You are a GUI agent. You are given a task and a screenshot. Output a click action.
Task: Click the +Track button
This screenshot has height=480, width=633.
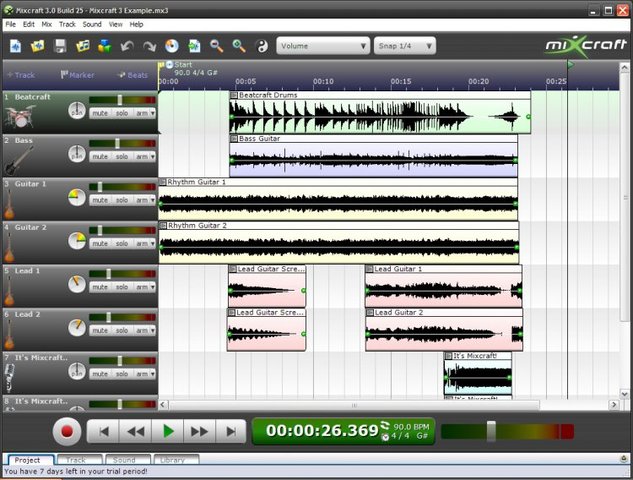[x=21, y=75]
